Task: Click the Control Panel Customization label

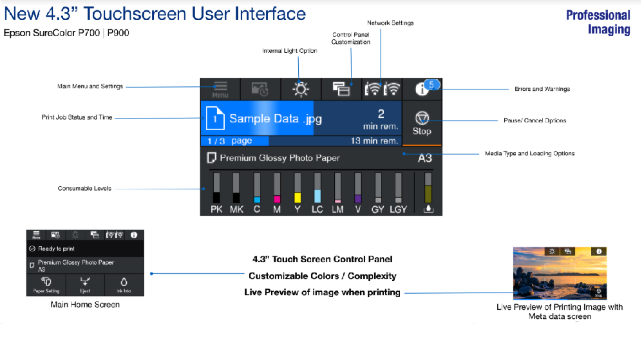Action: [351, 38]
